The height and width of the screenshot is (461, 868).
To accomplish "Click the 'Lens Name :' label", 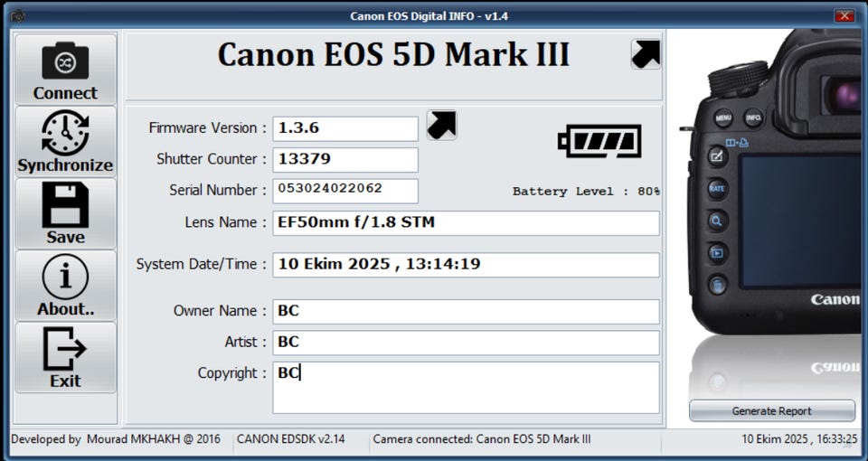I will point(226,222).
